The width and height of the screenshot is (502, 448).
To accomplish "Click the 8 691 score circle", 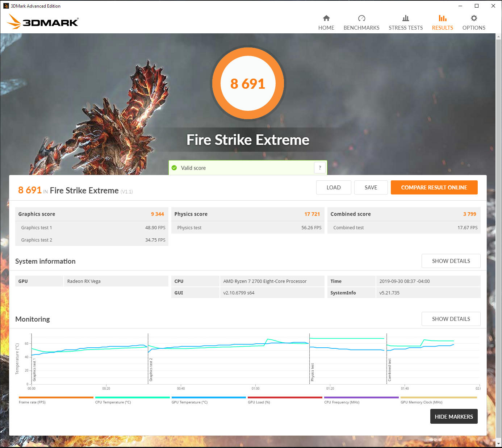I will coord(248,84).
